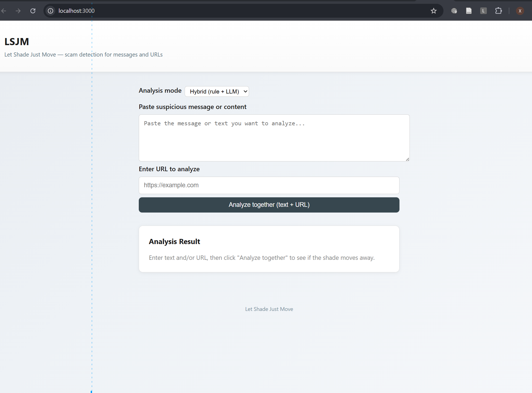Open the Extensions puzzle menu
This screenshot has width=532, height=393.
[498, 11]
